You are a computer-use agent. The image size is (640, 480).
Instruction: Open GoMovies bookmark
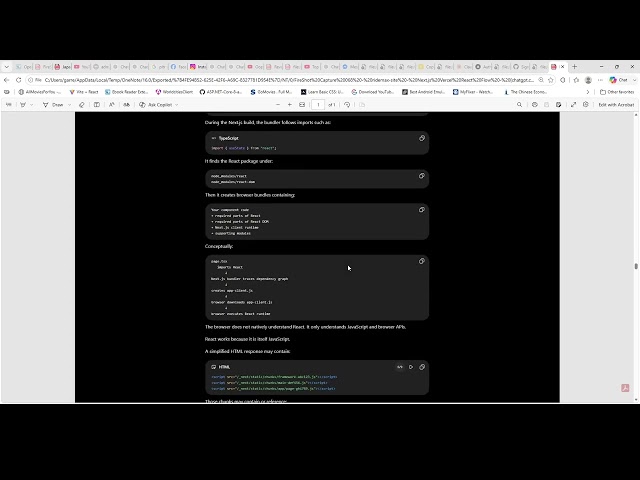[271, 92]
